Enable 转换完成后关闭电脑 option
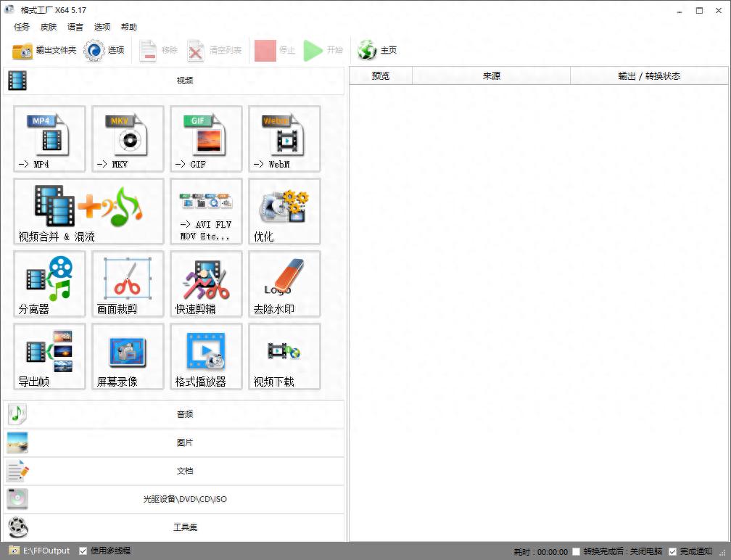 577,551
